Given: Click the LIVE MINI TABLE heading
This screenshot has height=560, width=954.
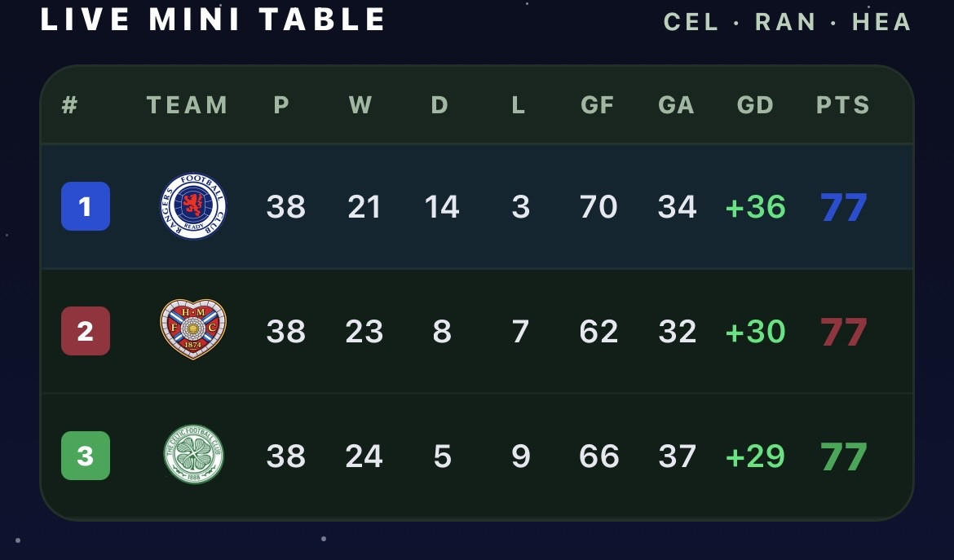Looking at the screenshot, I should tap(213, 20).
